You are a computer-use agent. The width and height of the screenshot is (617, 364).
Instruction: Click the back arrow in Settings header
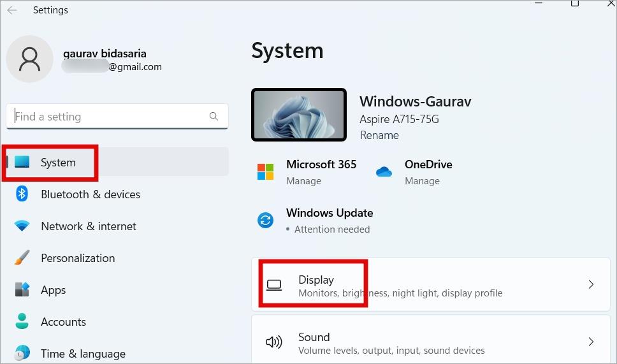coord(12,10)
